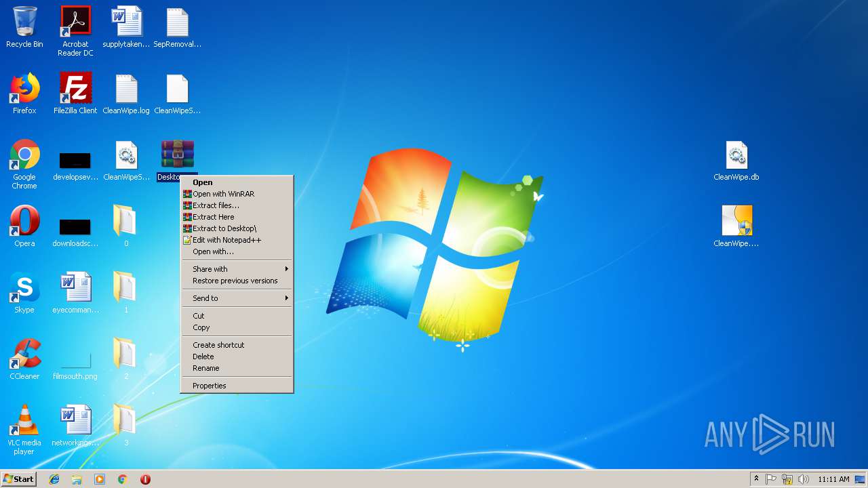Select the CleanWipeS gear settings file

[x=126, y=161]
